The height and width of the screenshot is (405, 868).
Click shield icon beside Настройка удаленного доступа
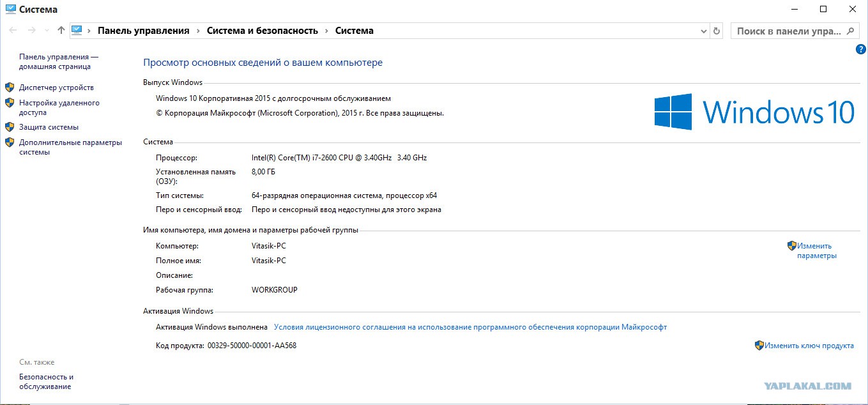(10, 102)
